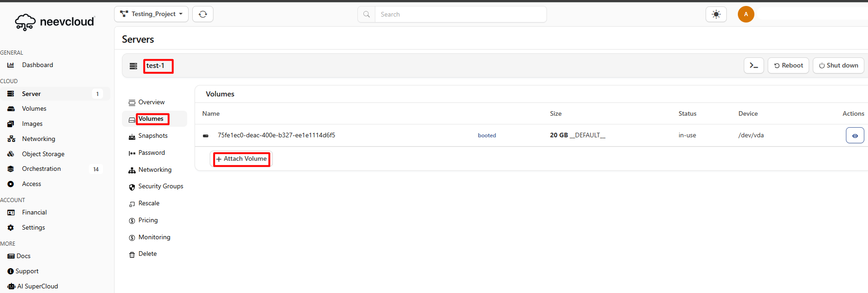Open Object Storage in the sidebar
868x293 pixels.
(43, 154)
